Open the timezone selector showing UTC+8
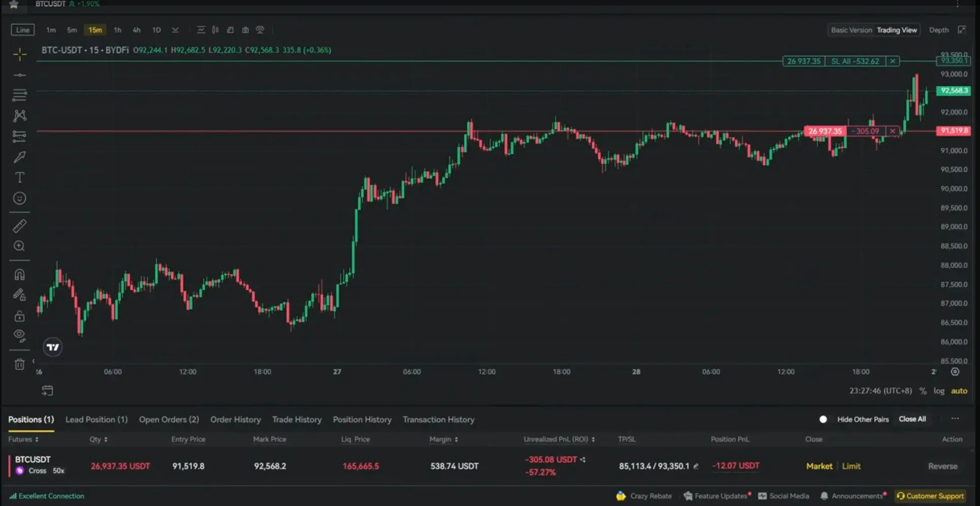The image size is (980, 506). (x=881, y=391)
